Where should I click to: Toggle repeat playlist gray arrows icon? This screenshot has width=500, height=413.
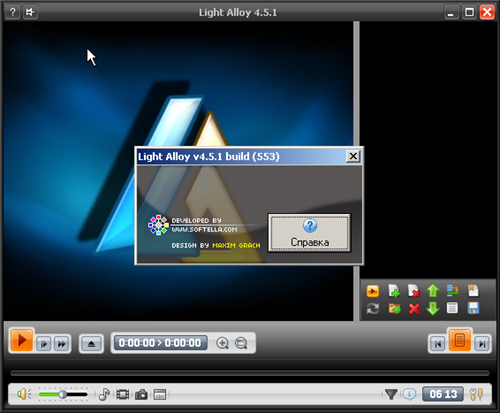pyautogui.click(x=373, y=309)
